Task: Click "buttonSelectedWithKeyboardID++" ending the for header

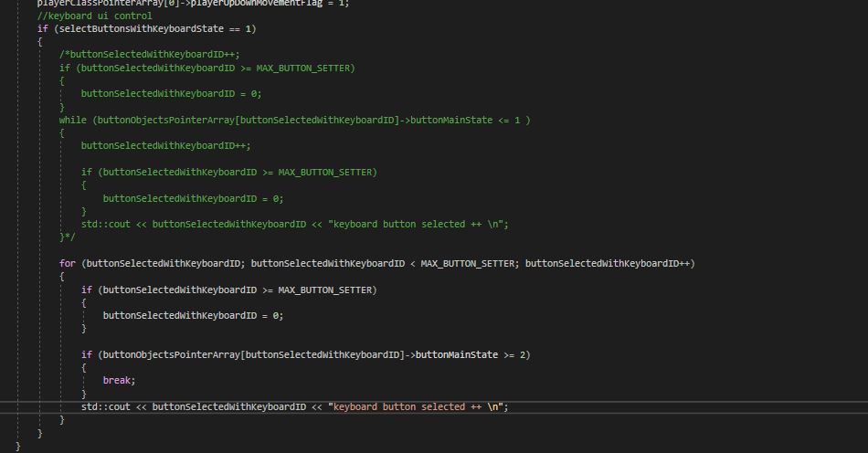Action: [608, 263]
